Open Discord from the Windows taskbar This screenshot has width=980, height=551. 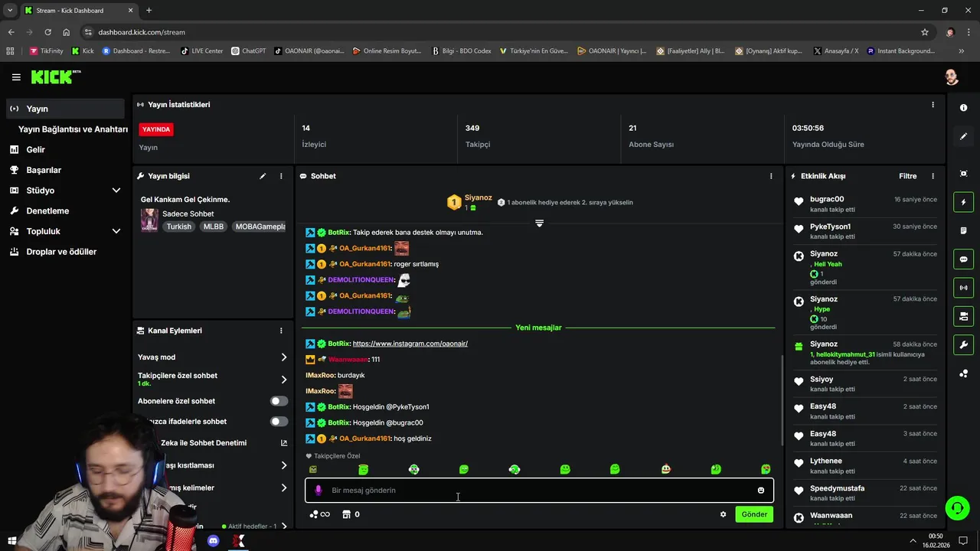coord(214,541)
